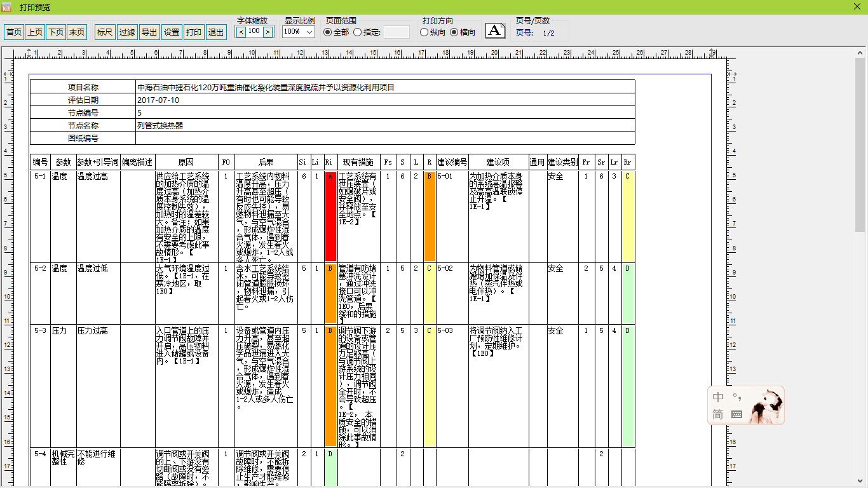Click the '现有措施' column header
Image resolution: width=868 pixels, height=488 pixels.
(x=358, y=162)
